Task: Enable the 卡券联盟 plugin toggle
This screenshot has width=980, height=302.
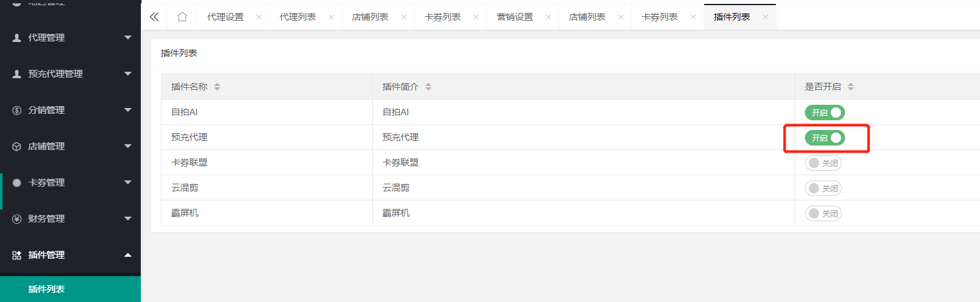Action: [823, 163]
